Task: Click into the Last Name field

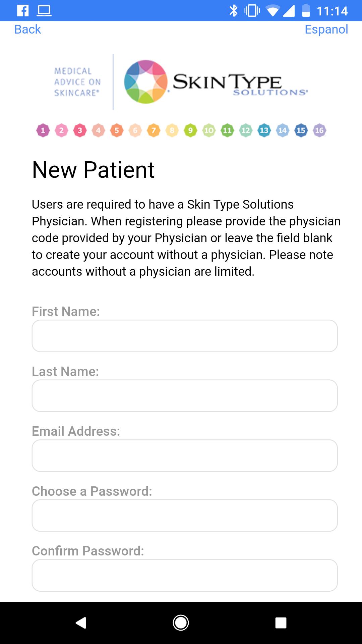Action: 185,396
